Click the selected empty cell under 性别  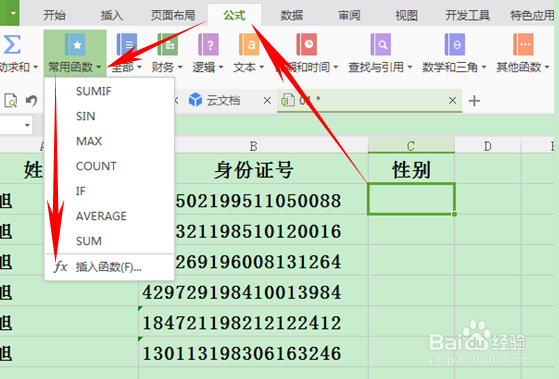pyautogui.click(x=411, y=199)
